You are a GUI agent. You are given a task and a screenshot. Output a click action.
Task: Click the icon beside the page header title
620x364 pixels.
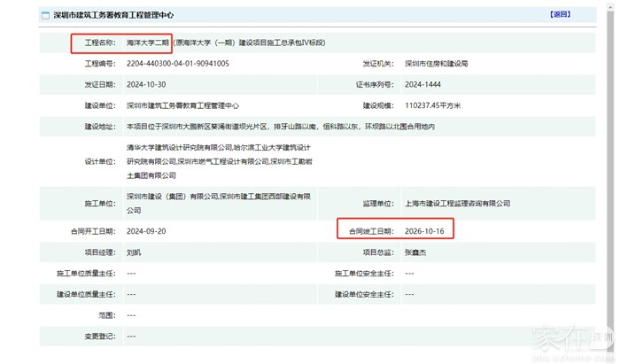[45, 15]
